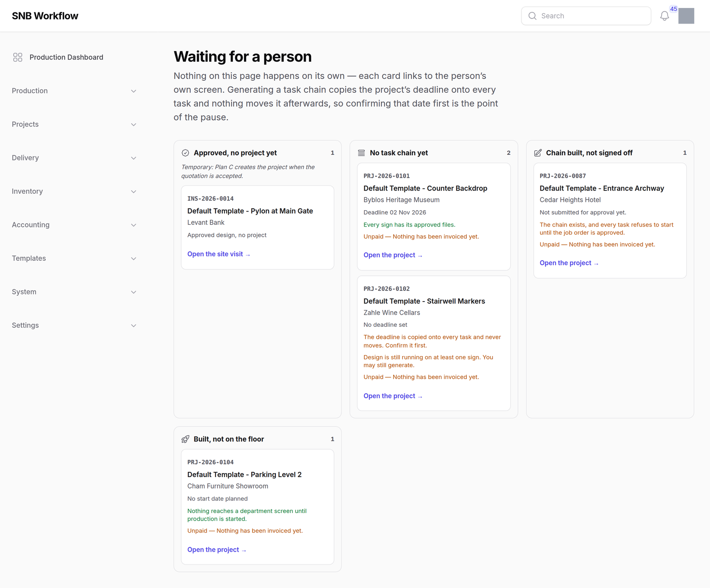
Task: Click the rocket icon beside Built, not on the floor
Action: [x=185, y=439]
